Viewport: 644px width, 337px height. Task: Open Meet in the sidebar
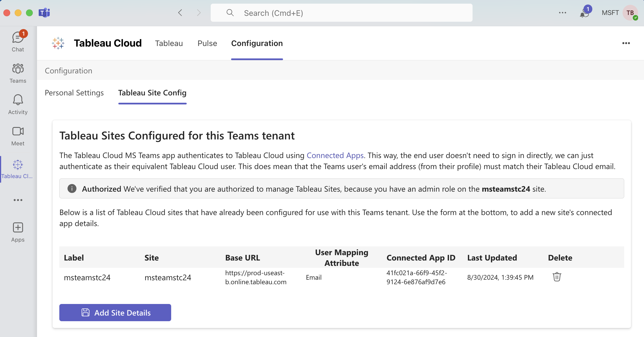pyautogui.click(x=18, y=136)
